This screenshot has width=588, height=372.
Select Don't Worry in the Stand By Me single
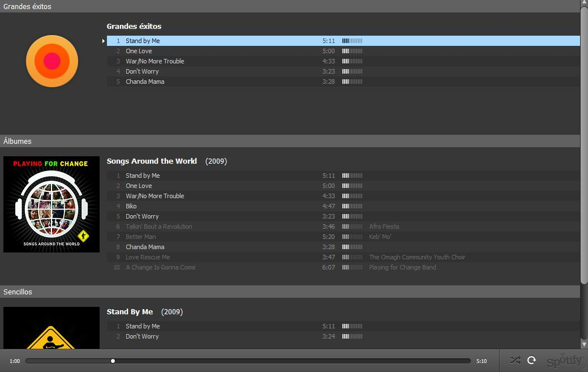[343, 336]
